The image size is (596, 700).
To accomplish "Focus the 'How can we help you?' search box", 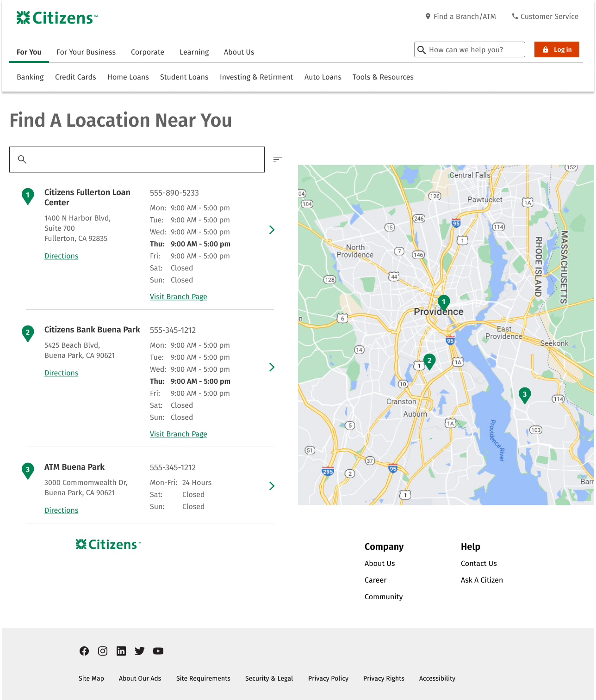I will click(474, 50).
